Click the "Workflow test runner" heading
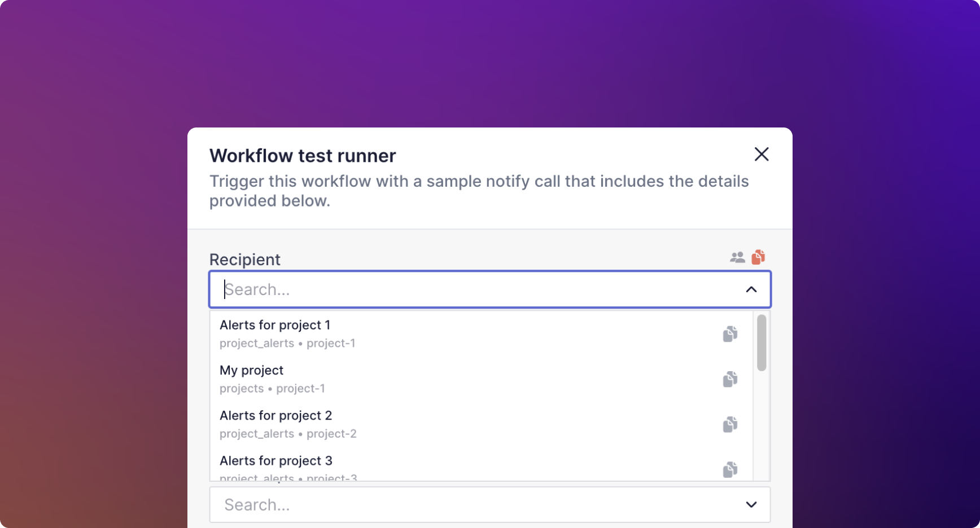980x528 pixels. point(303,156)
